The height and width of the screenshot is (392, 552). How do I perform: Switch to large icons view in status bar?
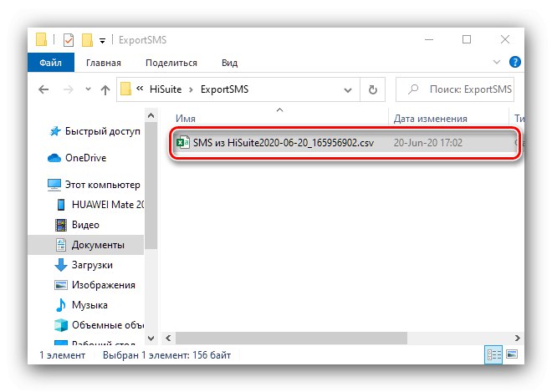512,354
